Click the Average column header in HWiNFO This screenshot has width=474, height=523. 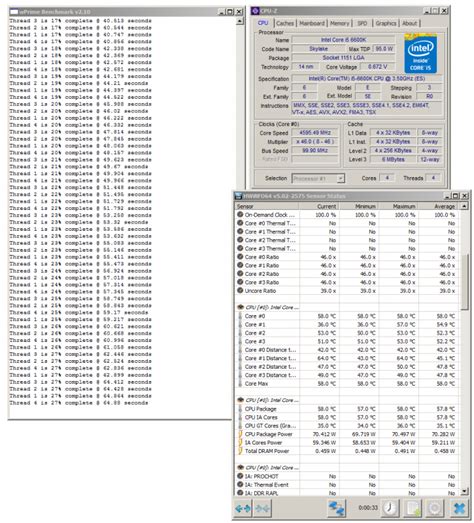click(438, 206)
